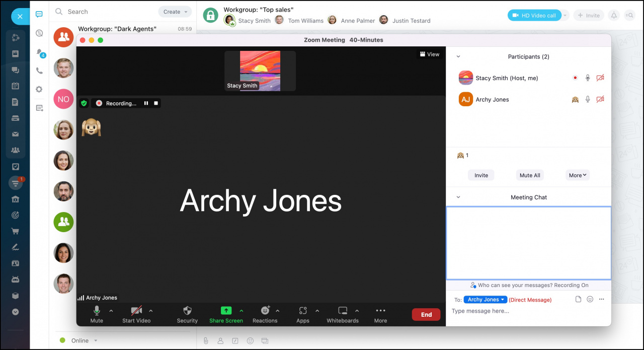Screen dimensions: 644x350
Task: Open the Create dropdown
Action: coord(175,12)
